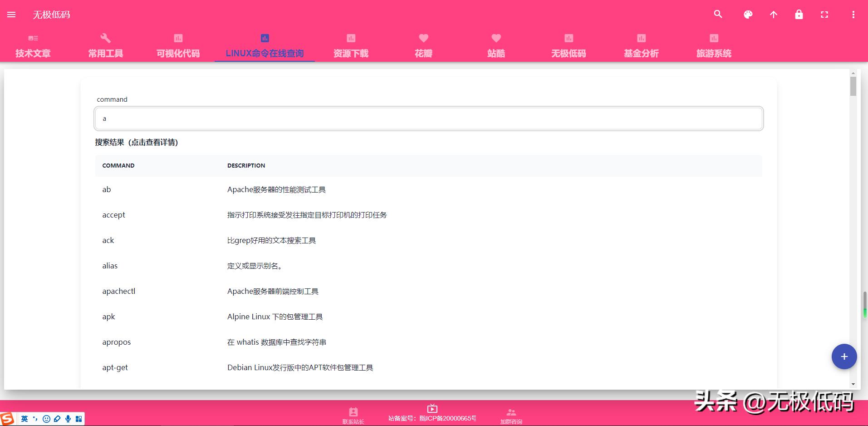The height and width of the screenshot is (426, 868).
Task: Enable the Sogou voice input microphone
Action: pos(68,418)
